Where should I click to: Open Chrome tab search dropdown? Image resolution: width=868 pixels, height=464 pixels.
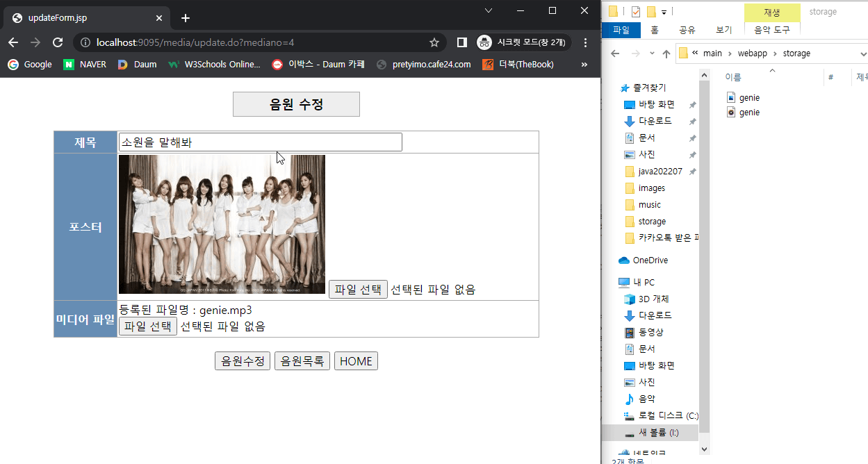489,10
